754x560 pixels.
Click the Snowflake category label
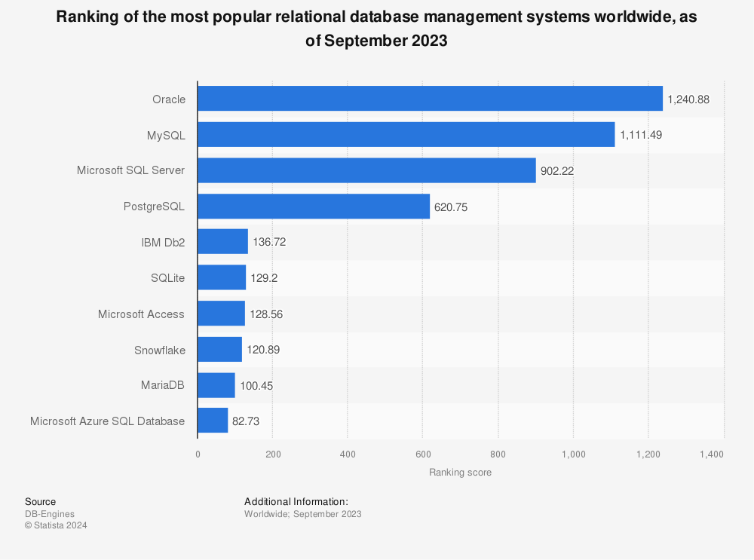(160, 350)
